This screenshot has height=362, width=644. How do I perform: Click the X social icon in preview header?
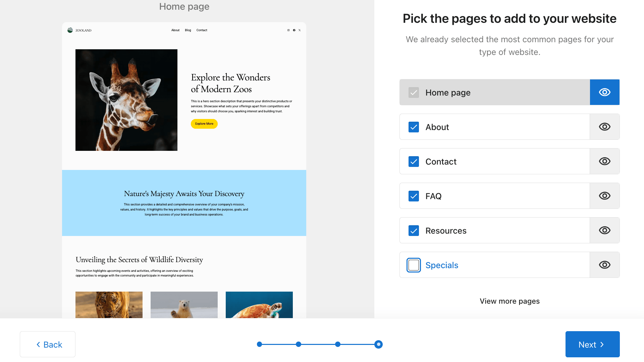click(x=300, y=30)
